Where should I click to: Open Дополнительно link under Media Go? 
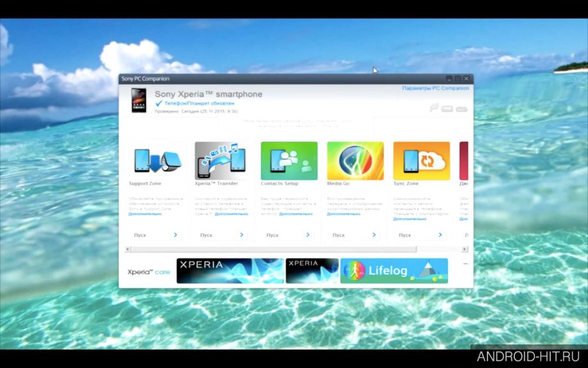343,214
